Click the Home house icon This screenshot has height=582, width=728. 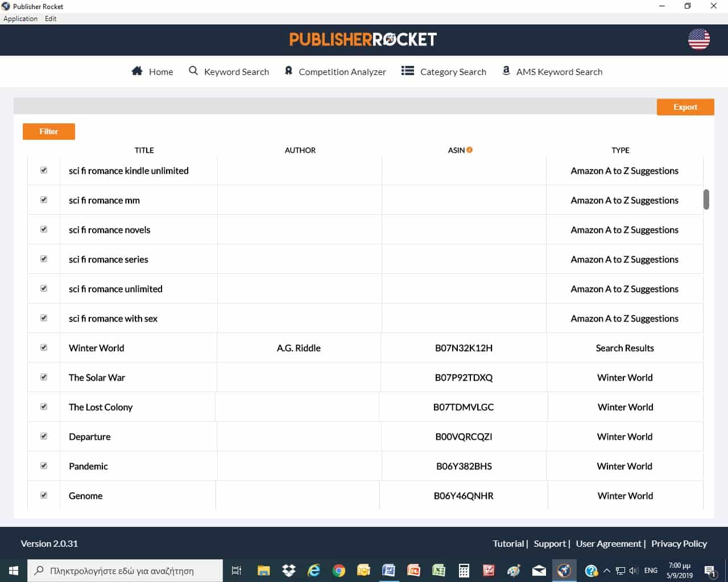135,70
